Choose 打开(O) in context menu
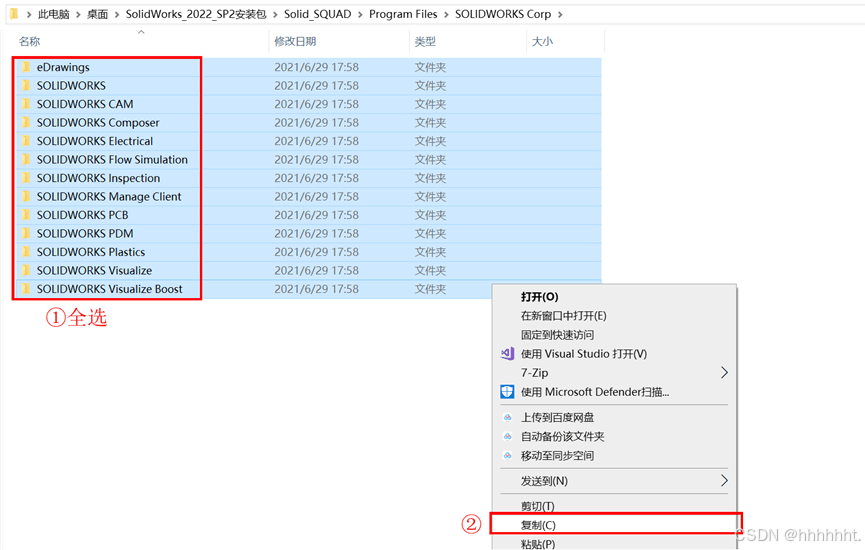Screen dimensions: 865x550 click(x=540, y=297)
